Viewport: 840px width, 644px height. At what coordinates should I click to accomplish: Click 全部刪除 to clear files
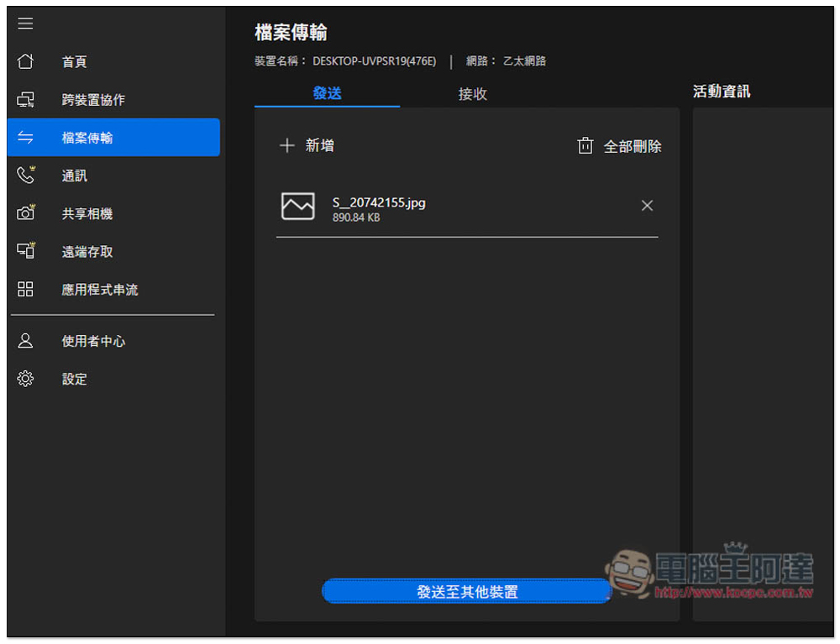point(633,147)
